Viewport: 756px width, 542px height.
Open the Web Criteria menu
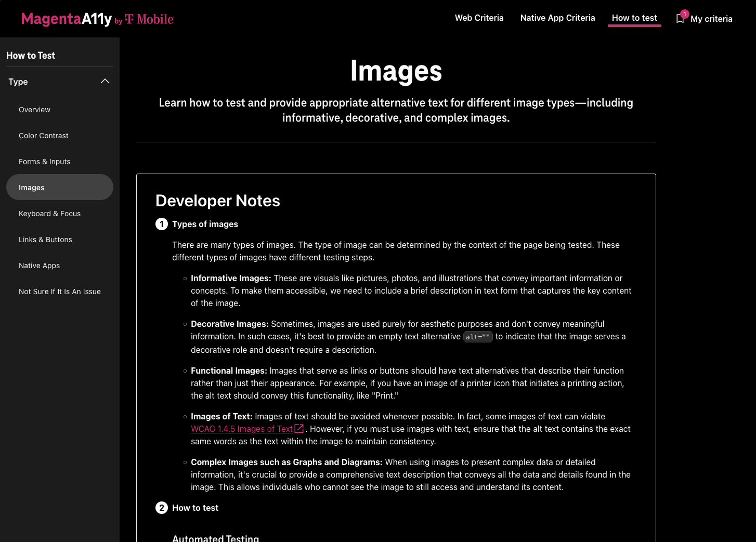pyautogui.click(x=479, y=18)
